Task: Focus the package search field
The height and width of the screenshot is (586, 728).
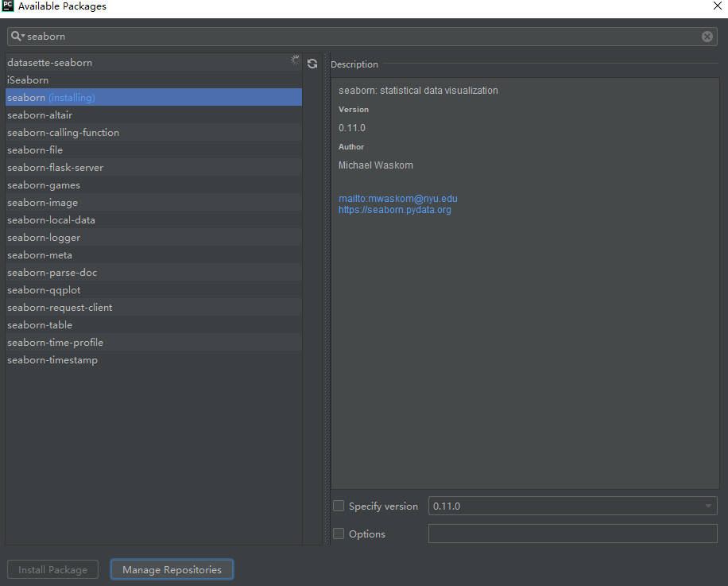Action: 362,37
